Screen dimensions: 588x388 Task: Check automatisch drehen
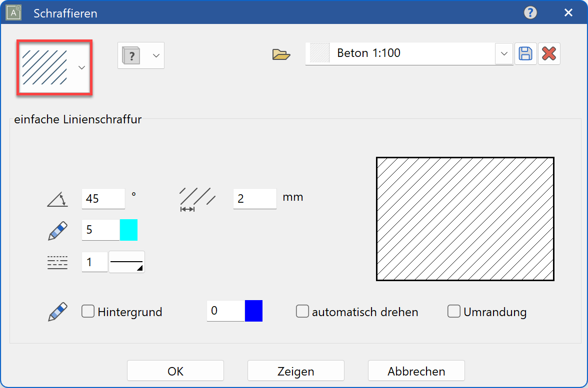[302, 311]
